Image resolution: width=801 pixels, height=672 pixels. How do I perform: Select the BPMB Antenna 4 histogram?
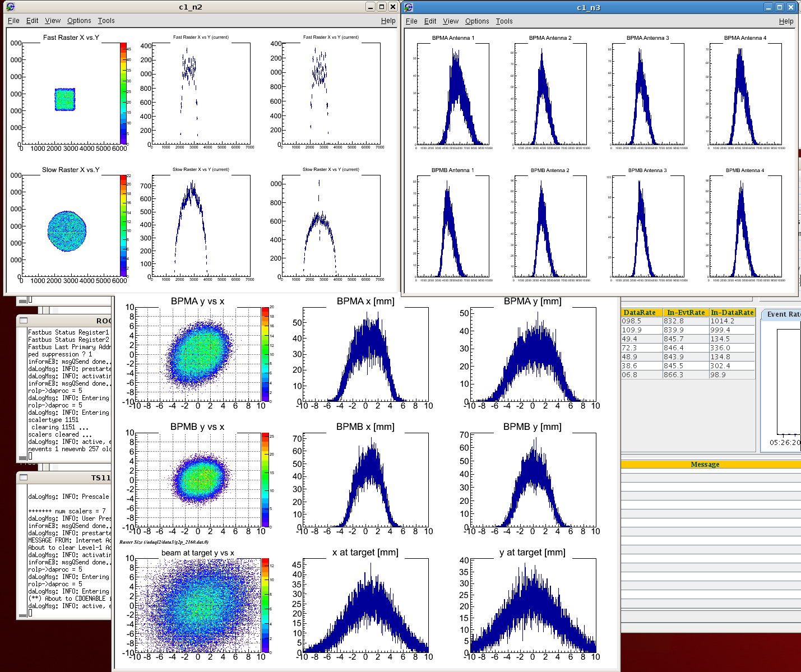(746, 226)
